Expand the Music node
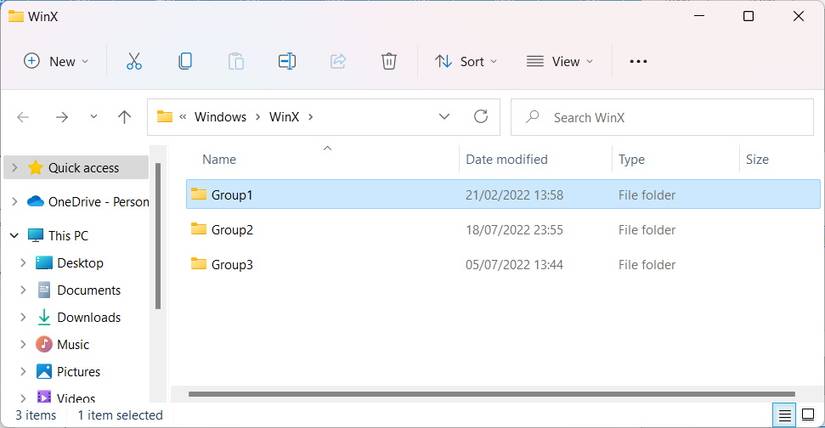Screen dimensions: 825x428 [x=23, y=344]
